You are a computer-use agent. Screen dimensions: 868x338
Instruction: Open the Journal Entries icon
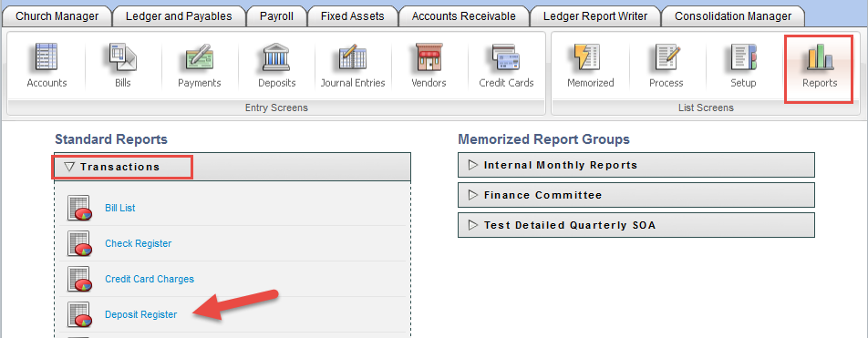pos(353,57)
